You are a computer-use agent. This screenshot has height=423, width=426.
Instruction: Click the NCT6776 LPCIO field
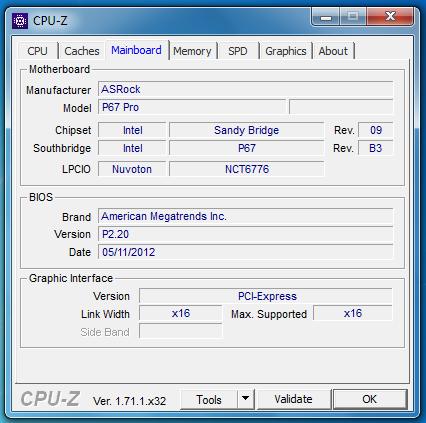[x=247, y=169]
